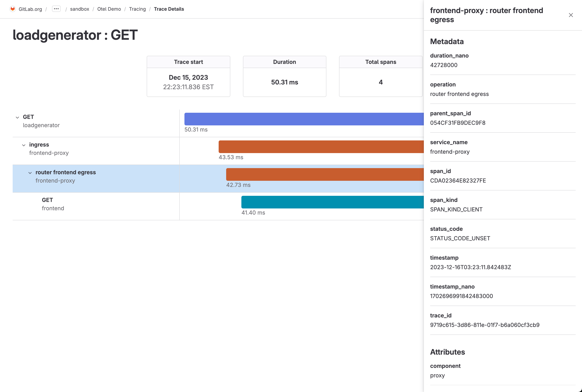Collapse the ingress frontend-proxy span

pos(24,145)
